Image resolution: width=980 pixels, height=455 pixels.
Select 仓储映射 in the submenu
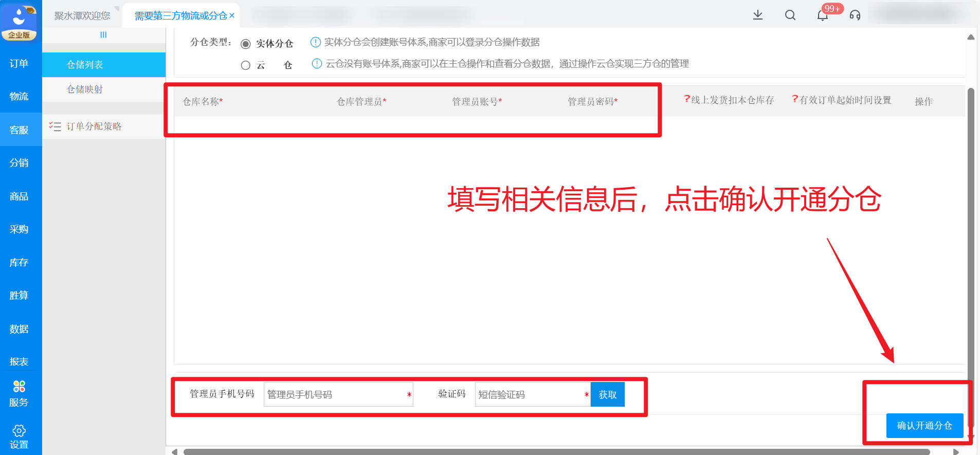coord(104,89)
